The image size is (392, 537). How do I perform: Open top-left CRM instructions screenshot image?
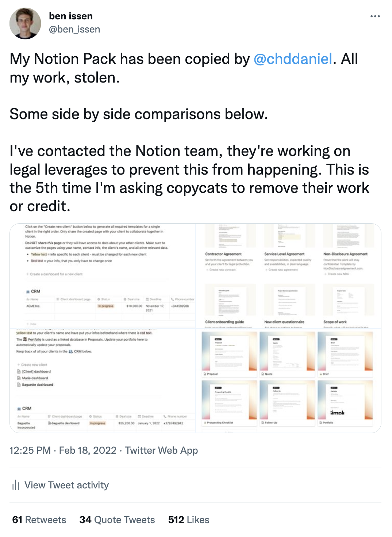pyautogui.click(x=103, y=275)
